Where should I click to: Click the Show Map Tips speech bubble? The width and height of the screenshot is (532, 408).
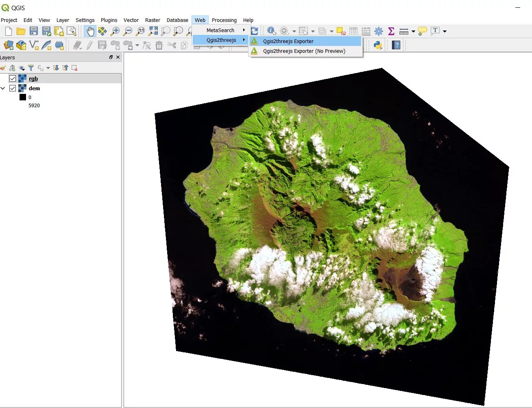(423, 31)
